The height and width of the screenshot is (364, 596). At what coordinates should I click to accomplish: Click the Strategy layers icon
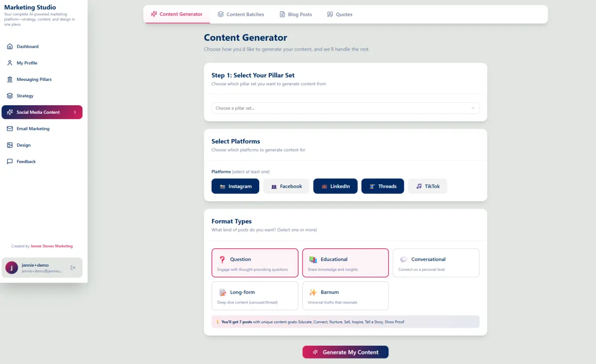click(x=10, y=96)
